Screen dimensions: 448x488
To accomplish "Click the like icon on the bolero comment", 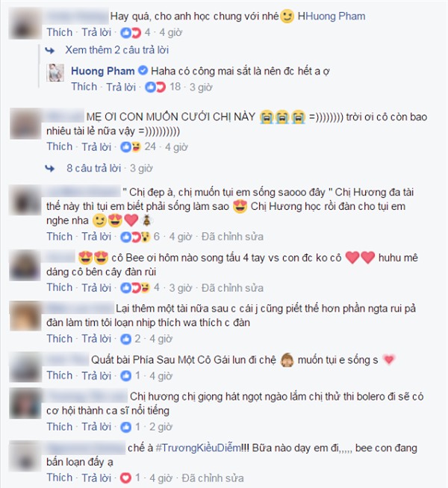I will click(126, 427).
